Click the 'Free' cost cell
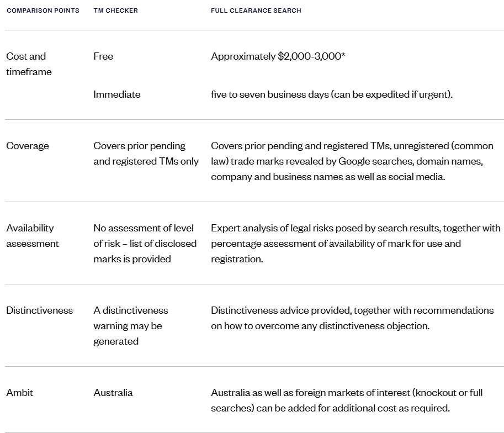Viewport: 504px width, 433px height. tap(103, 56)
